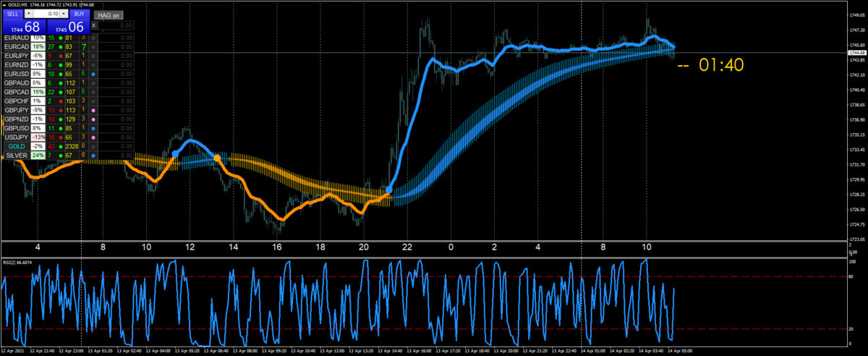Select the EURAUD symbol button
Screen dimensions: 868x356
click(17, 38)
